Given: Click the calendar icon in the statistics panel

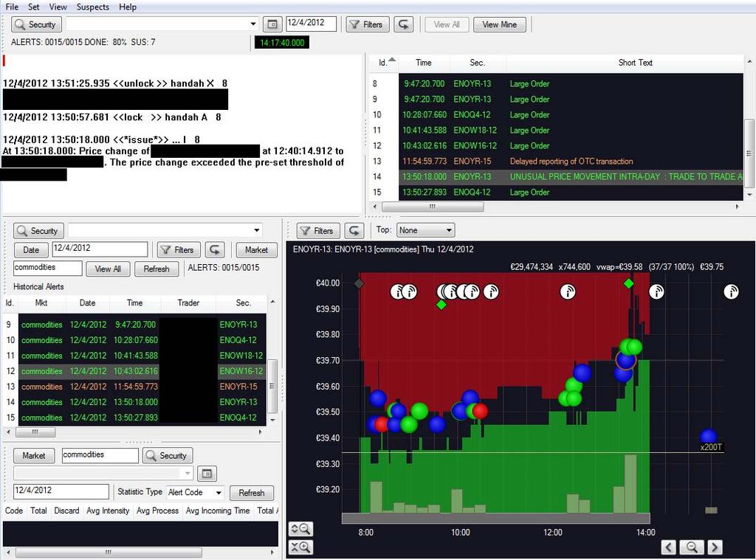Looking at the screenshot, I should [x=207, y=473].
